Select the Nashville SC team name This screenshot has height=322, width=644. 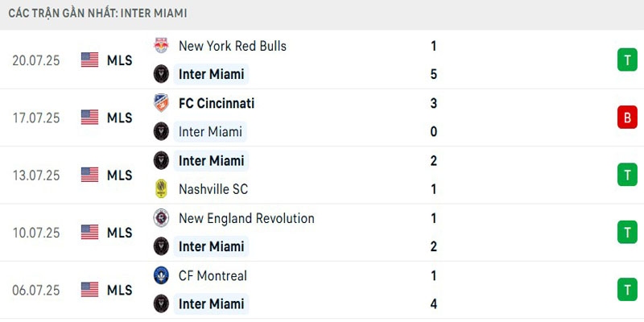[x=213, y=189]
